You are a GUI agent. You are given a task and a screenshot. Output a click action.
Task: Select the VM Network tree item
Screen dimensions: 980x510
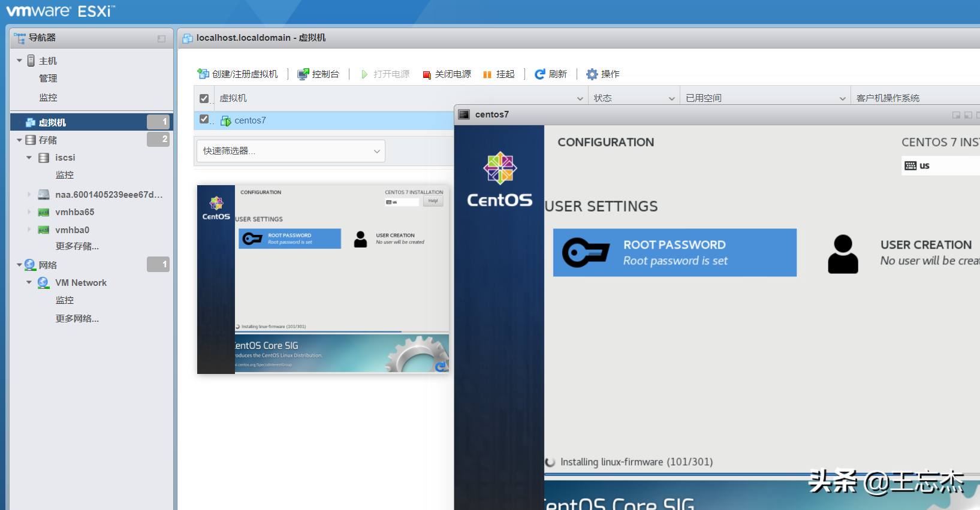(81, 283)
